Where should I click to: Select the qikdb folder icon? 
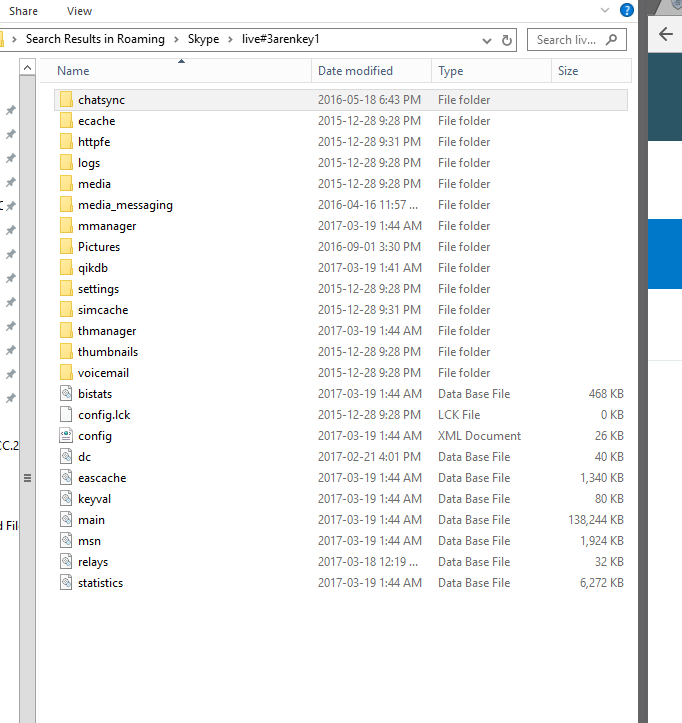pos(66,267)
